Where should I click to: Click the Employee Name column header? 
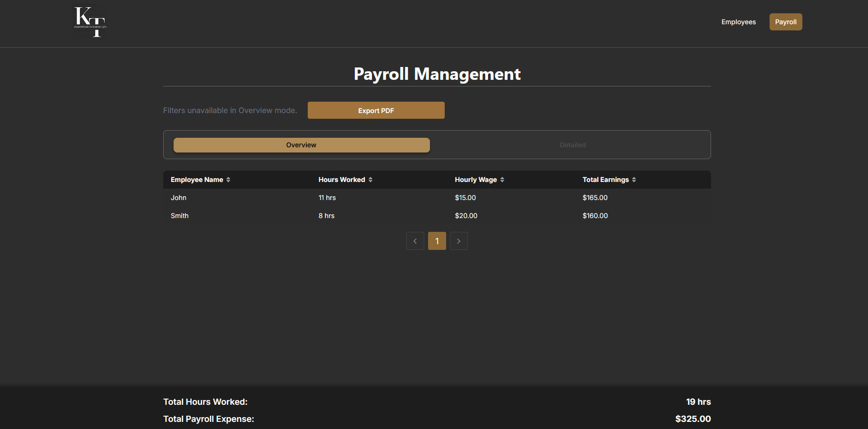[x=197, y=180]
